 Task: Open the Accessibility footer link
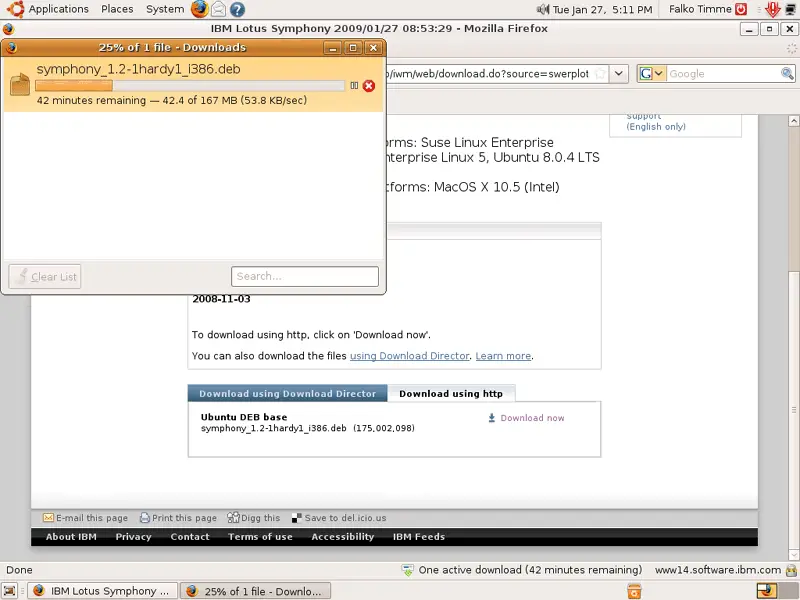point(343,537)
